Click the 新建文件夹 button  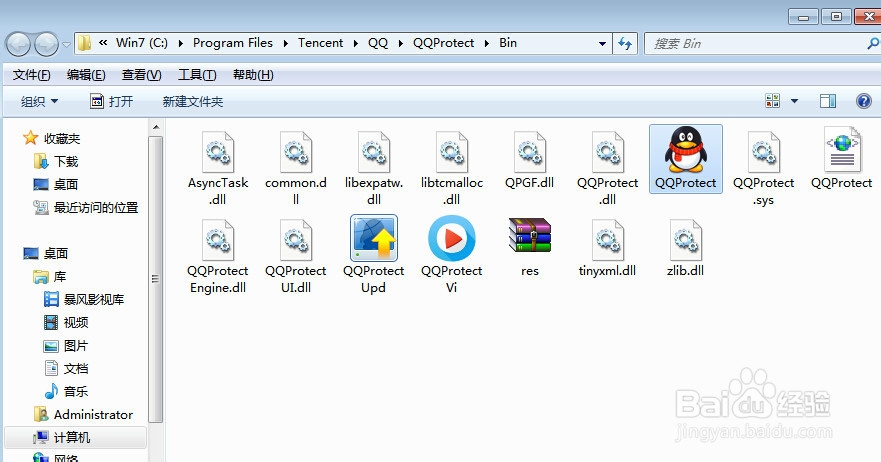click(193, 102)
